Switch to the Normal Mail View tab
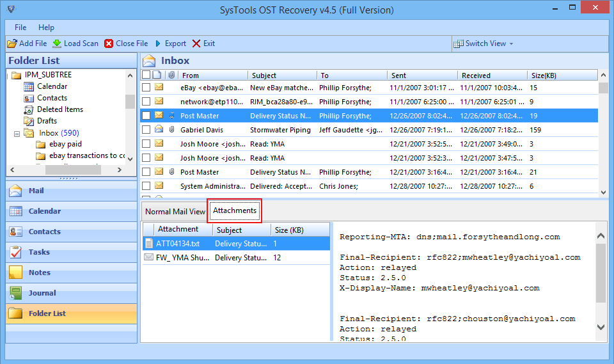 point(175,211)
